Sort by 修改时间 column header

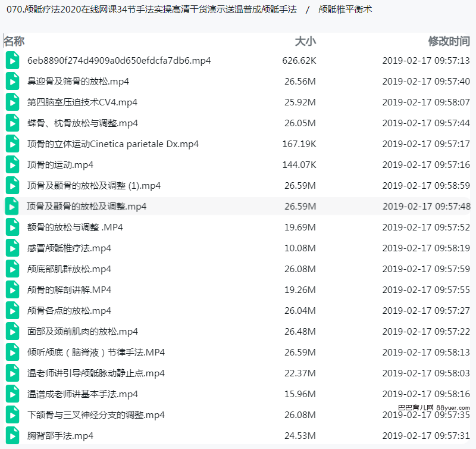click(x=449, y=41)
